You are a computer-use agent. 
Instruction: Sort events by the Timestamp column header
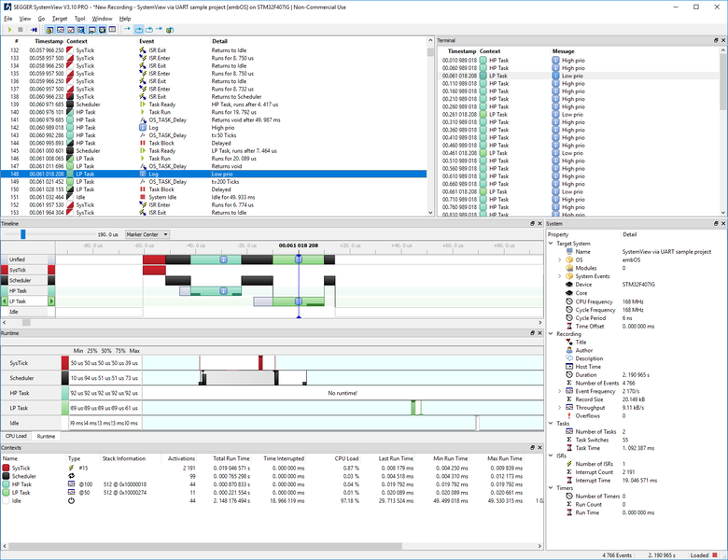[x=49, y=41]
